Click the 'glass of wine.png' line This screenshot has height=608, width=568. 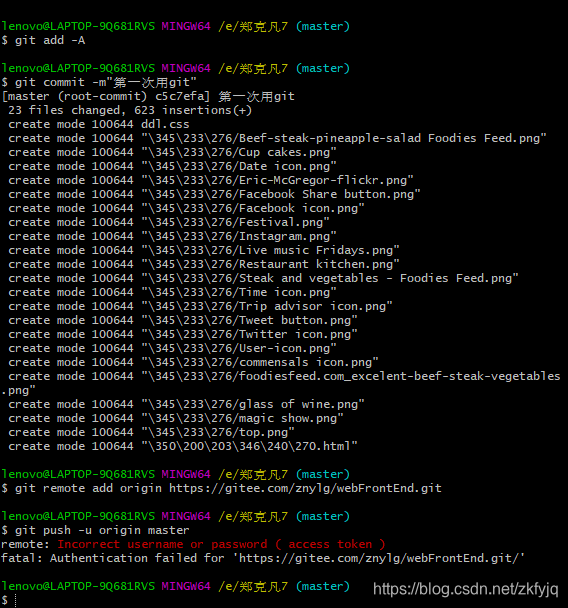[x=186, y=403]
